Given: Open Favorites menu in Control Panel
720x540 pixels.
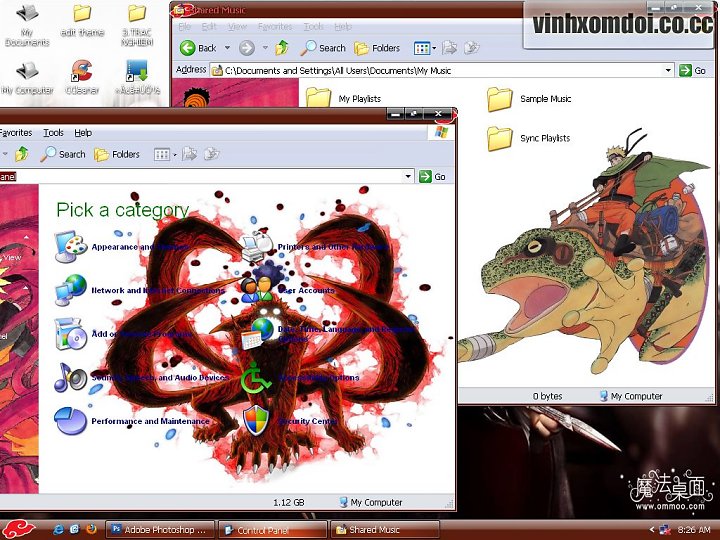Looking at the screenshot, I should pyautogui.click(x=16, y=133).
